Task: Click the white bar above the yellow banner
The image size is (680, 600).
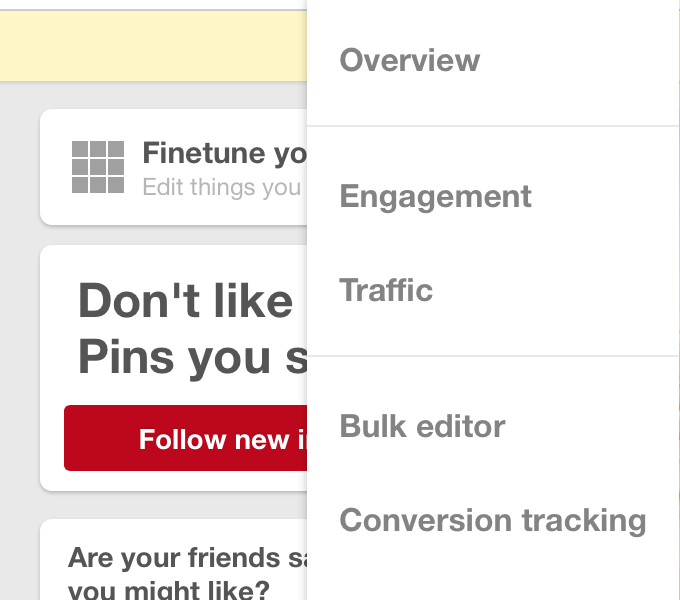Action: coord(154,4)
